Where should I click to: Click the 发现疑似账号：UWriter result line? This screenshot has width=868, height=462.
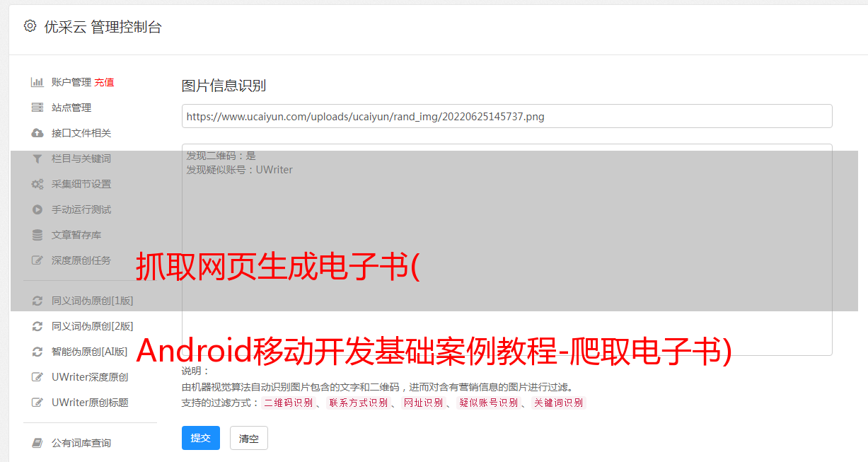pyautogui.click(x=239, y=170)
